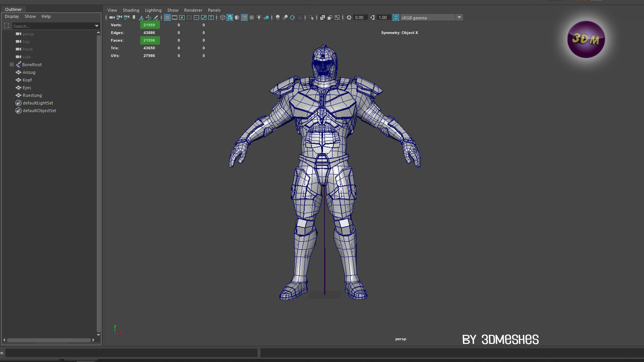This screenshot has width=644, height=362.
Task: Toggle the Film Gate icon
Action: pos(174,17)
